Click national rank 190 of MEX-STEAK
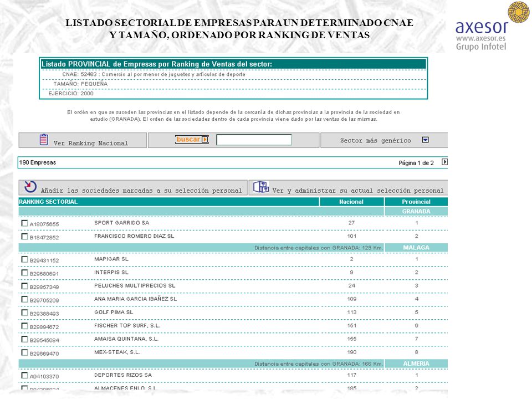Viewport: 532px width, 399px height. click(x=352, y=352)
